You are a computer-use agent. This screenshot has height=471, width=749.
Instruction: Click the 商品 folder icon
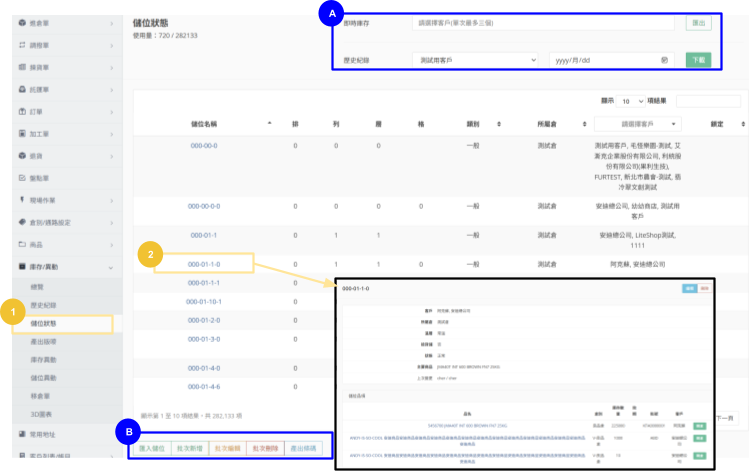[22, 244]
